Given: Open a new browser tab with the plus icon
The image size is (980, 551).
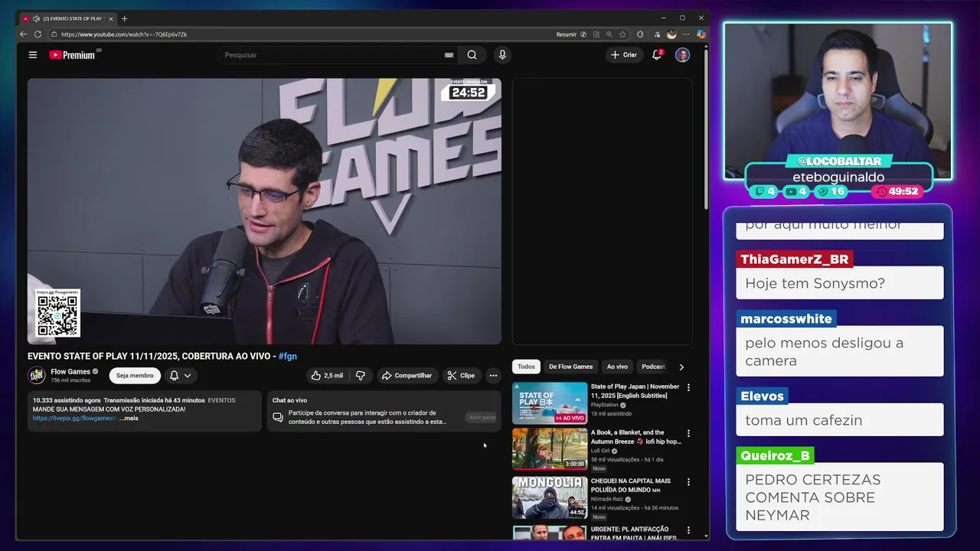Looking at the screenshot, I should (x=125, y=18).
